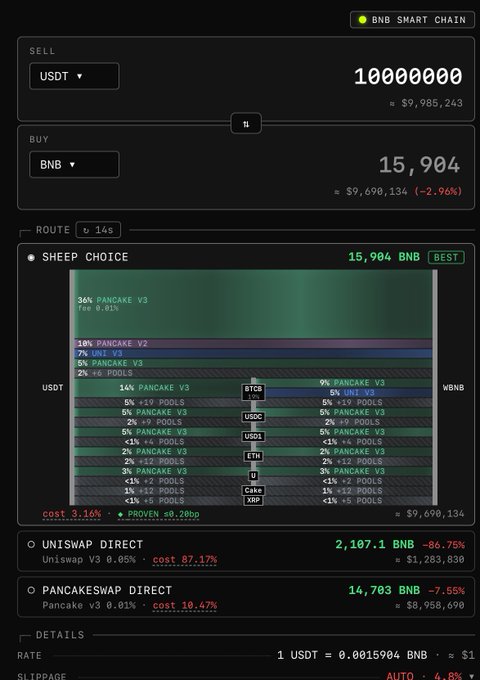Screen dimensions: 480x680
Task: Click the 14% Pancake V3 segment before BTCB
Action: 158,388
